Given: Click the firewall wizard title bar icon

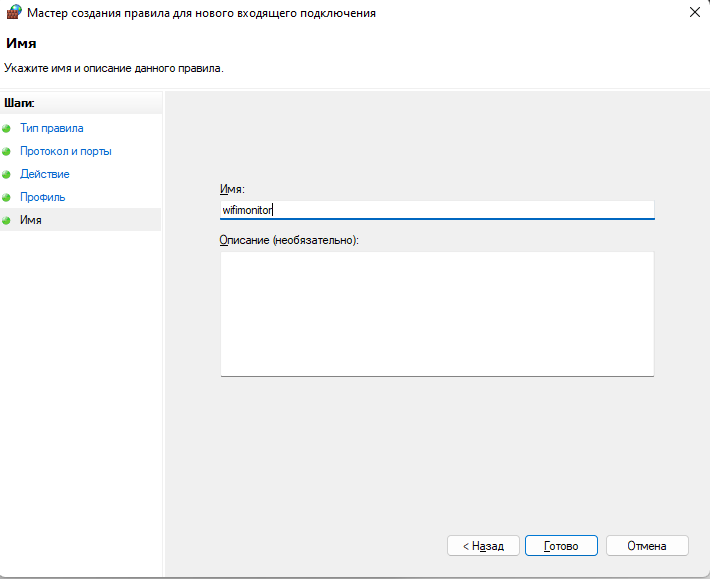Looking at the screenshot, I should click(x=14, y=12).
